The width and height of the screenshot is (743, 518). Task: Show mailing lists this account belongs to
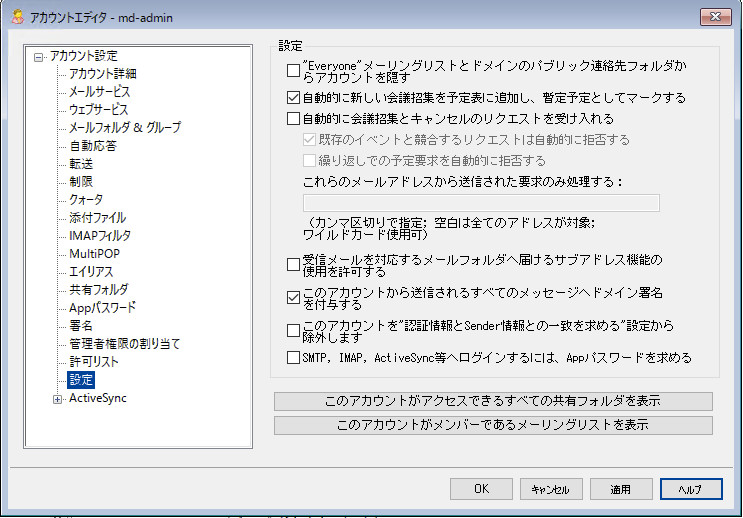pyautogui.click(x=493, y=425)
